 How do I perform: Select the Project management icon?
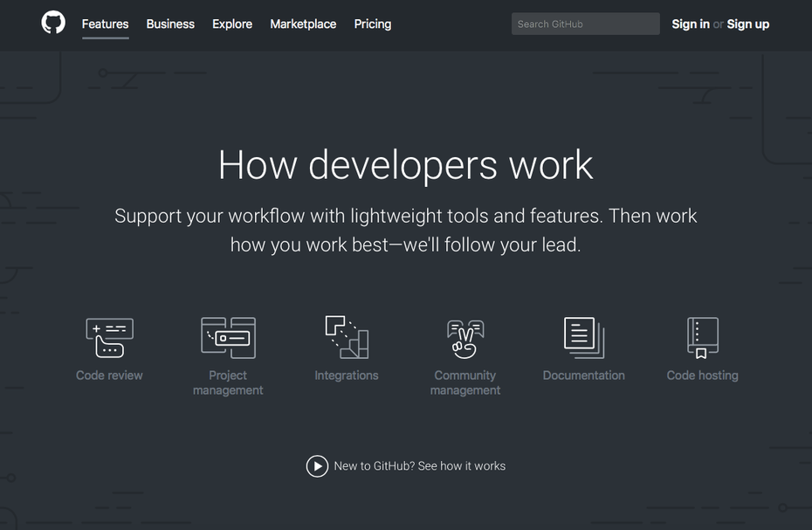tap(228, 338)
